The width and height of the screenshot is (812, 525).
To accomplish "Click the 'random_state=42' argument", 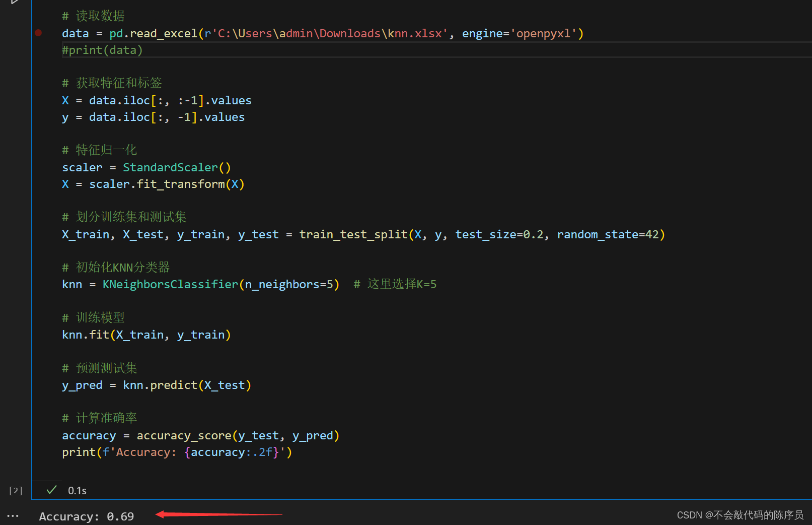I will [x=608, y=234].
